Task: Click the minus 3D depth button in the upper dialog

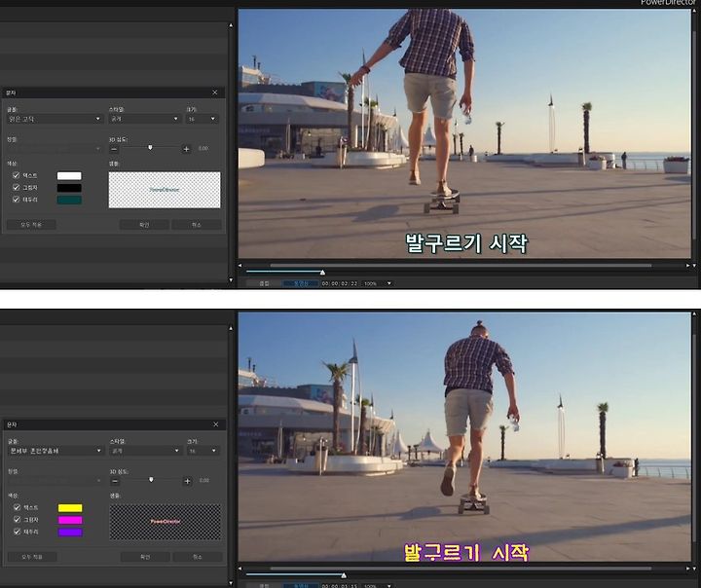Action: tap(114, 149)
